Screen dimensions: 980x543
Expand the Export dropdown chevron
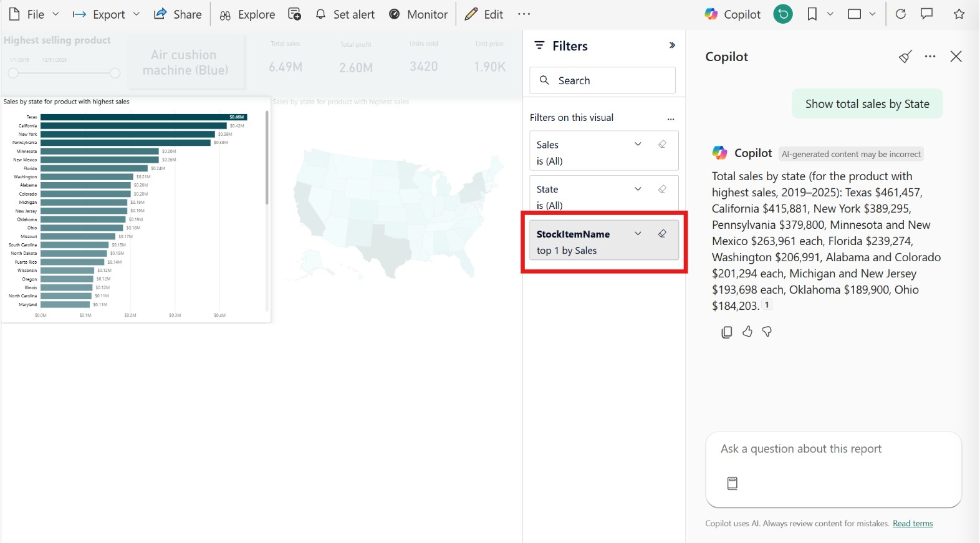pyautogui.click(x=137, y=14)
